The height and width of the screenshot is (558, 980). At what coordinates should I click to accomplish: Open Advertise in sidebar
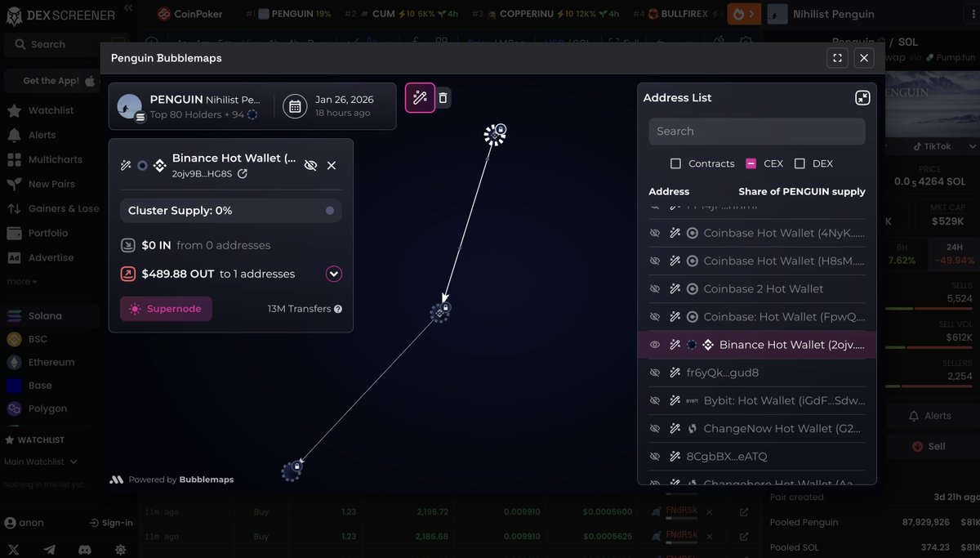click(x=51, y=257)
